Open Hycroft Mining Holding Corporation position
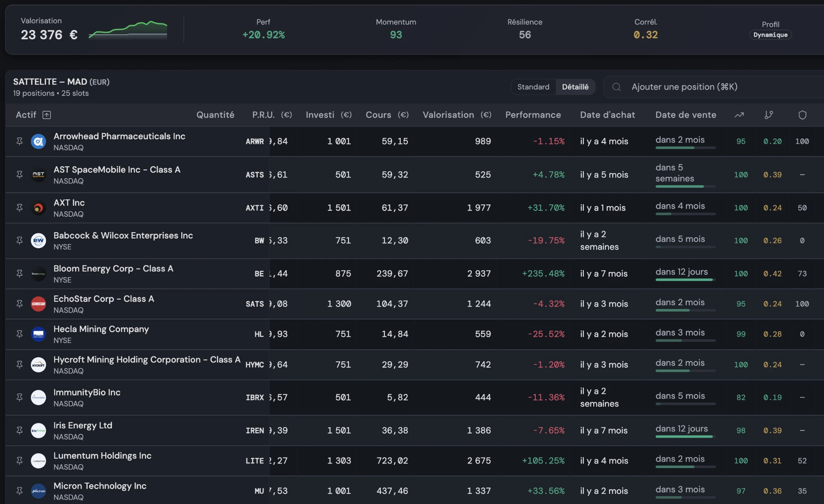This screenshot has width=824, height=504. point(147,359)
